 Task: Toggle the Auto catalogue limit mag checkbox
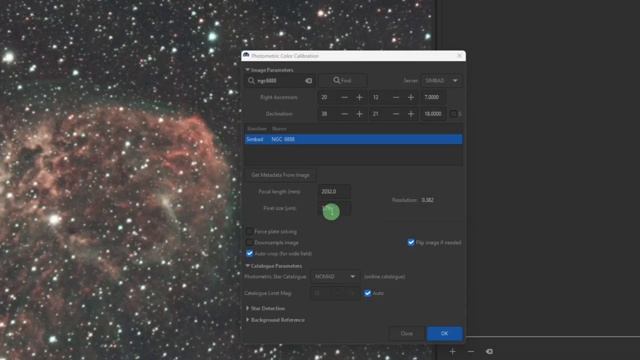click(368, 293)
